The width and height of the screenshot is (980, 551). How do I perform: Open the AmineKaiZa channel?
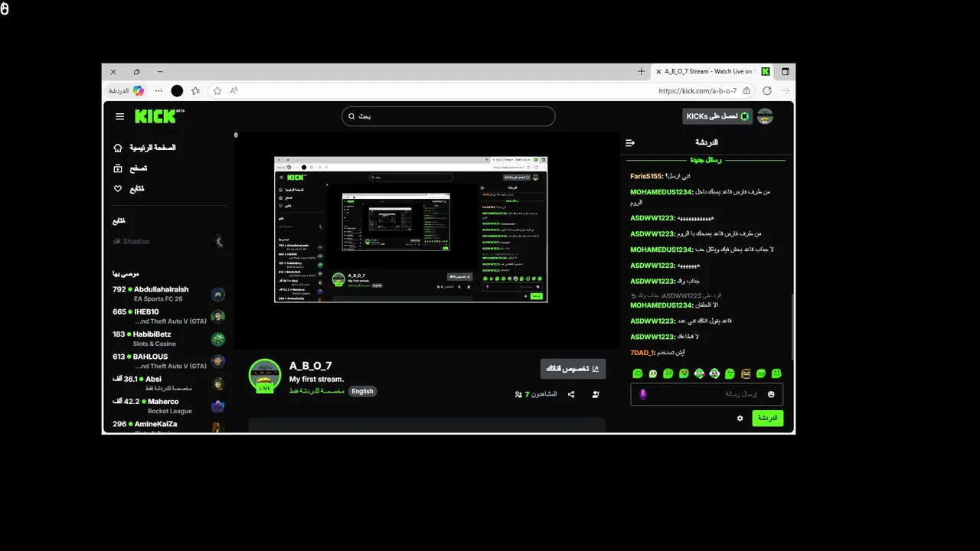pos(168,425)
